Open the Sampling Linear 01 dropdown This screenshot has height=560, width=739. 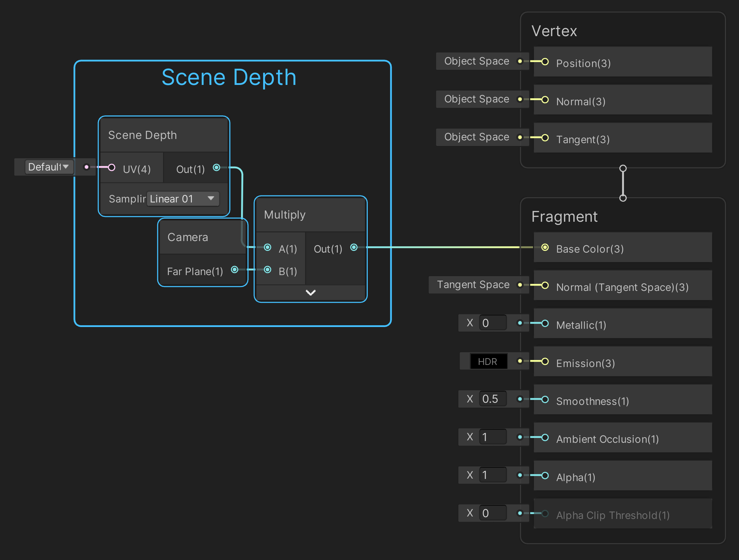(x=183, y=199)
